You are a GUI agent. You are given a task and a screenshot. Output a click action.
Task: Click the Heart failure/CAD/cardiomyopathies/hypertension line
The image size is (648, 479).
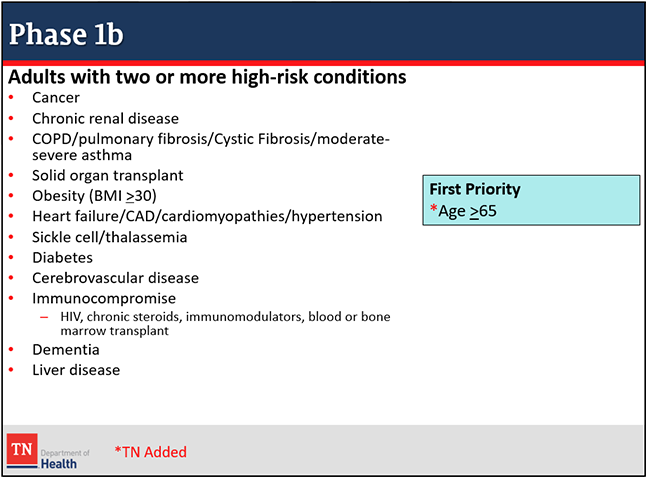207,216
